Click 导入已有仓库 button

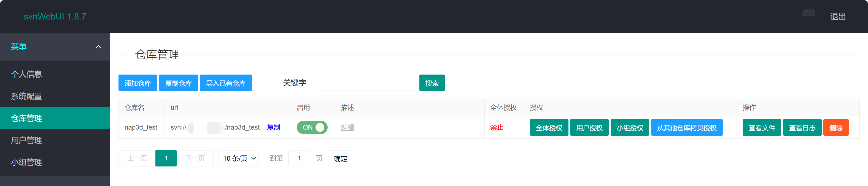[x=226, y=83]
